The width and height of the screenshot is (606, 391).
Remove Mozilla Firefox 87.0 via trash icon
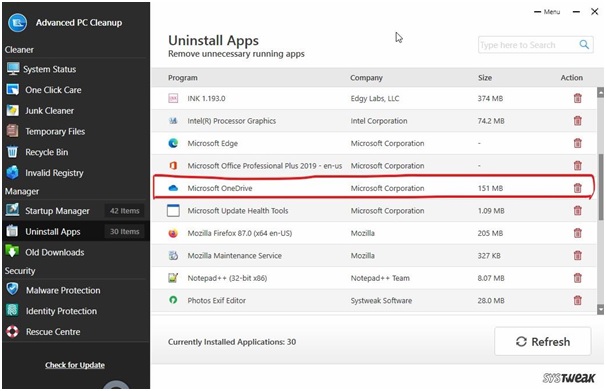(x=577, y=233)
